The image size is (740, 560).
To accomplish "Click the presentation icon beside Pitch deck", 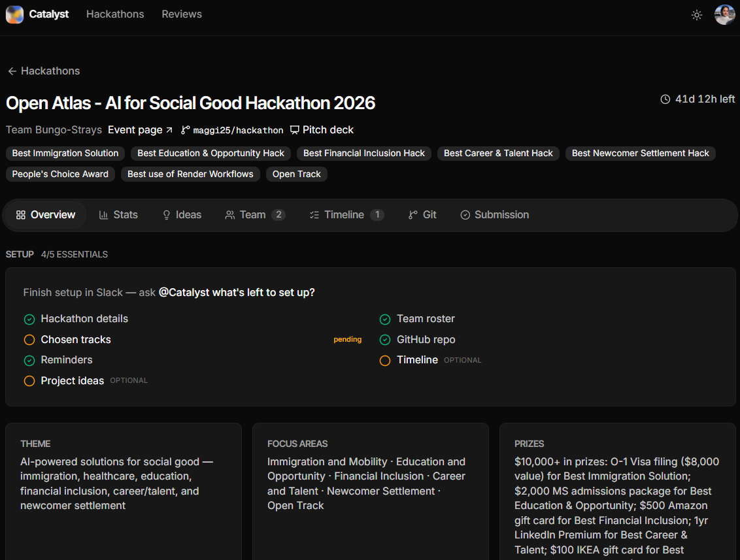I will click(x=294, y=130).
